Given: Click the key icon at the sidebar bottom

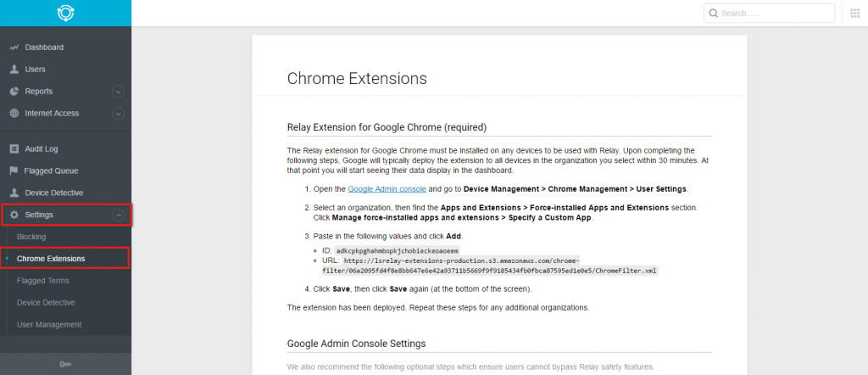Looking at the screenshot, I should 65,364.
